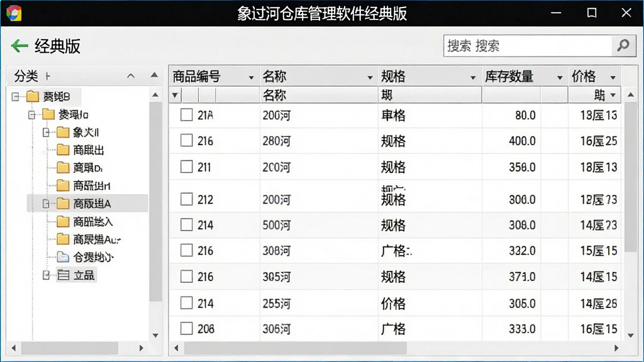Open the 价格 column dropdown arrow
644x362 pixels.
point(613,77)
